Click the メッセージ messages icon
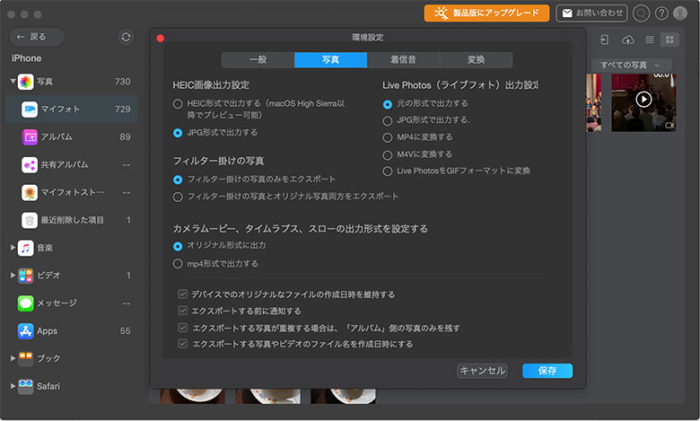700x421 pixels. point(25,303)
